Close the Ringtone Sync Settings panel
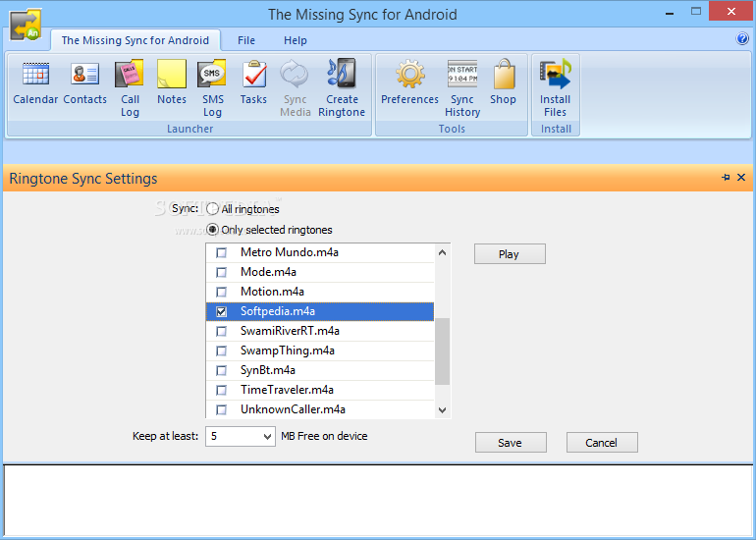This screenshot has width=756, height=540. coord(741,178)
